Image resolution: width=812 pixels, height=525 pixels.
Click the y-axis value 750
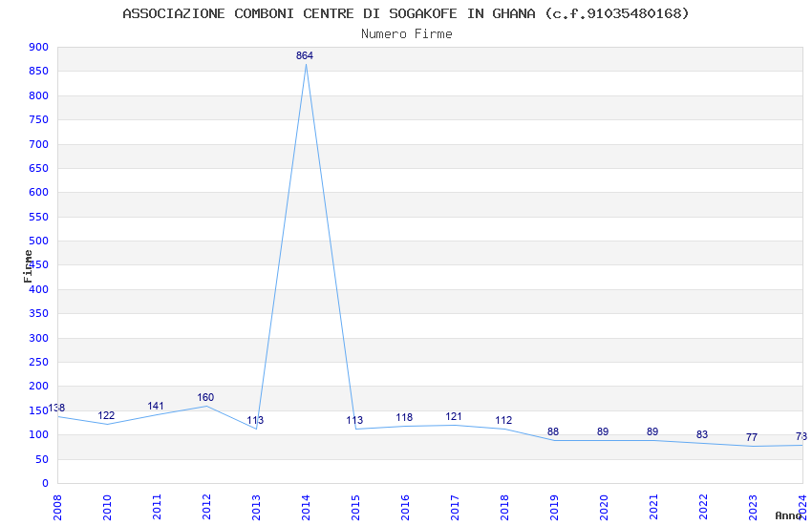[x=39, y=119]
